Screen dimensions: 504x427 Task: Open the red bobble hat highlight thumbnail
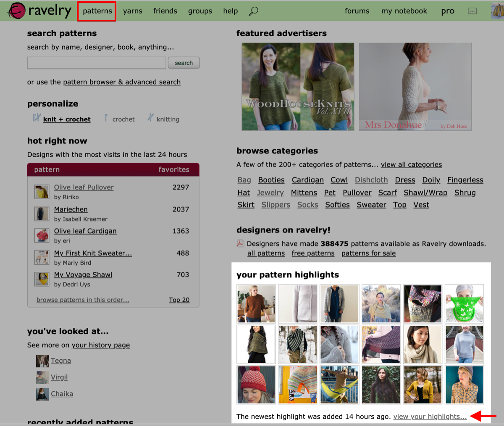(256, 385)
